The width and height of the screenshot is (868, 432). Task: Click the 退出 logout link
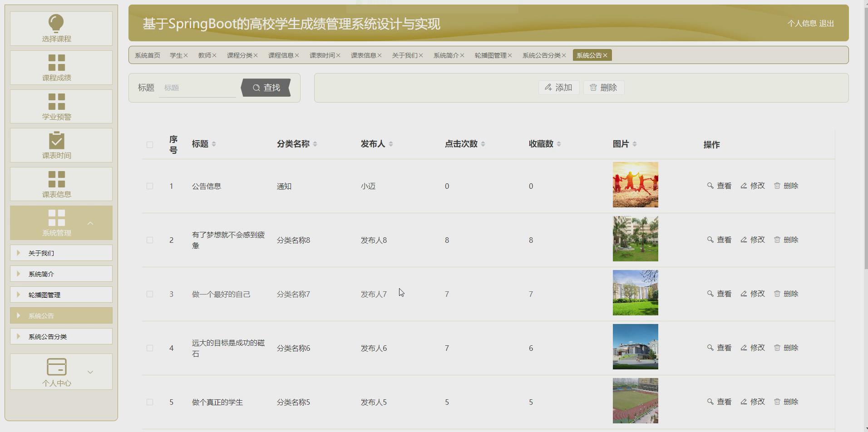pyautogui.click(x=827, y=24)
